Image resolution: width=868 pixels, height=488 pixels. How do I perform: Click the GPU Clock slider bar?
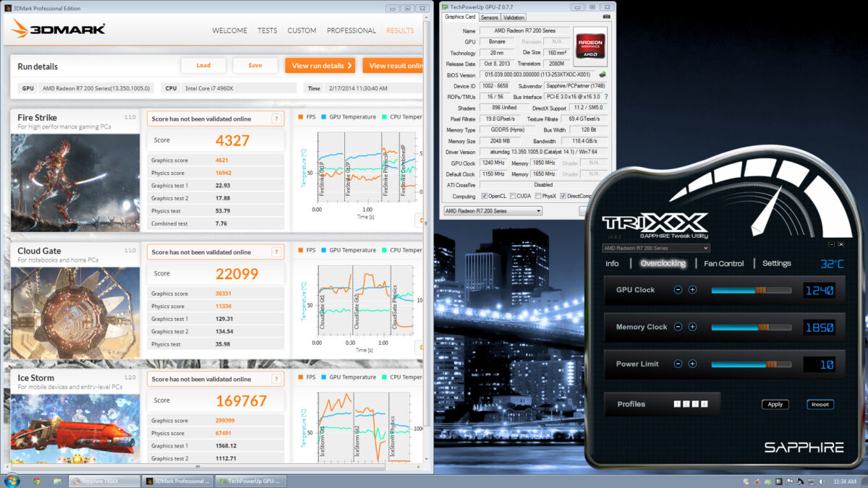pyautogui.click(x=751, y=290)
